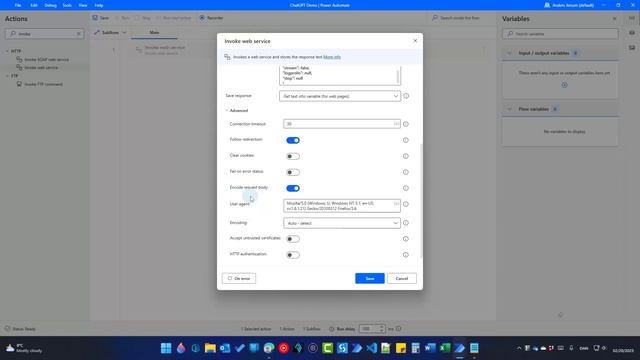Show info for HTTP authentication
Image resolution: width=640 pixels, height=360 pixels.
[x=406, y=255]
